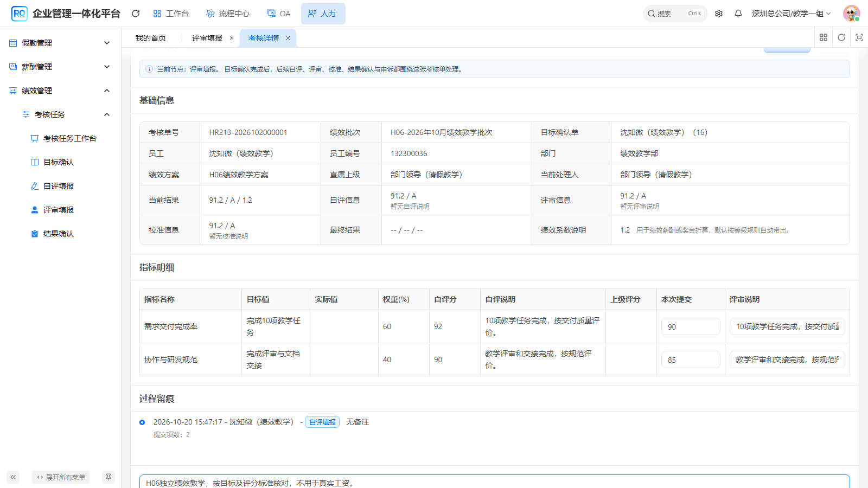This screenshot has width=868, height=488.
Task: Click the refresh icon beside the platform title
Action: click(136, 14)
